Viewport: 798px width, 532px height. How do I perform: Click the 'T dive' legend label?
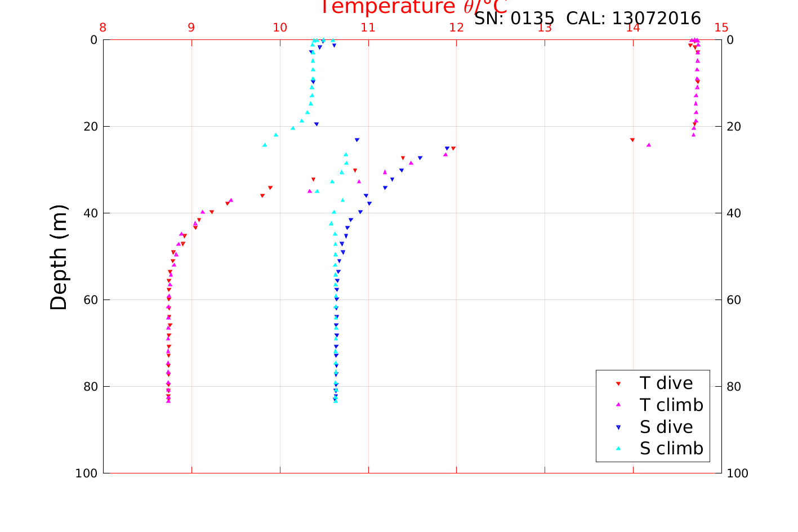click(666, 383)
